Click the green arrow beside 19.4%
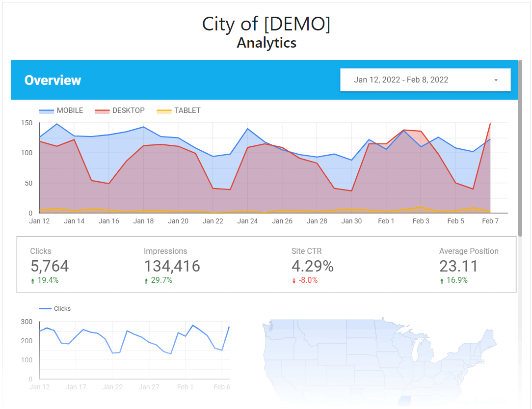The width and height of the screenshot is (532, 409). (x=32, y=280)
